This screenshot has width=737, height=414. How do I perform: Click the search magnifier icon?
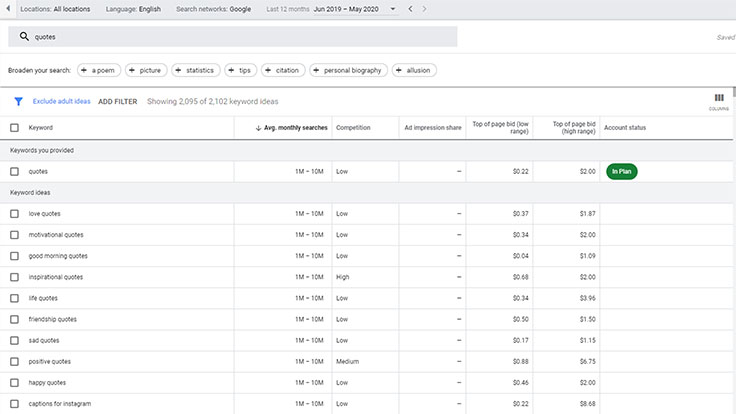tap(24, 36)
